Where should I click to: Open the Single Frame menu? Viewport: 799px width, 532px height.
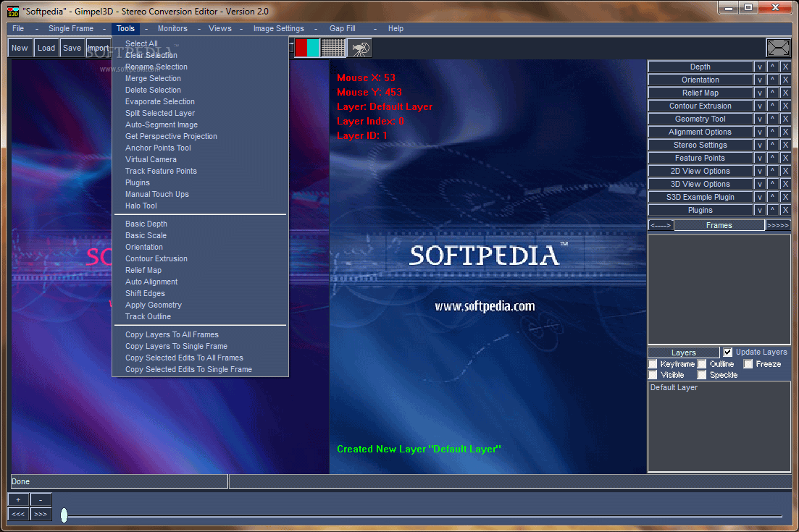[x=71, y=28]
